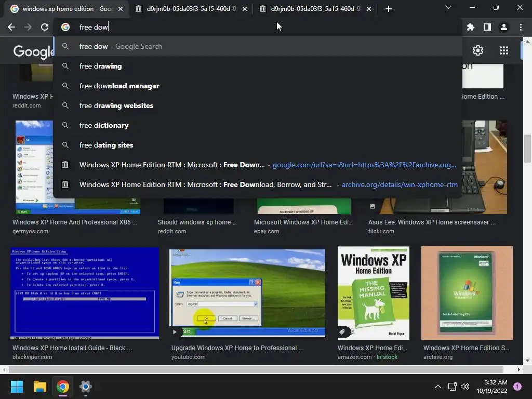Open the Chrome profile avatar
This screenshot has height=399, width=532.
(x=504, y=27)
